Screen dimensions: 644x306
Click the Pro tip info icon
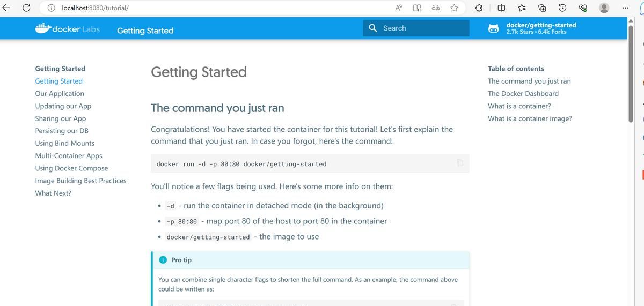pos(163,260)
